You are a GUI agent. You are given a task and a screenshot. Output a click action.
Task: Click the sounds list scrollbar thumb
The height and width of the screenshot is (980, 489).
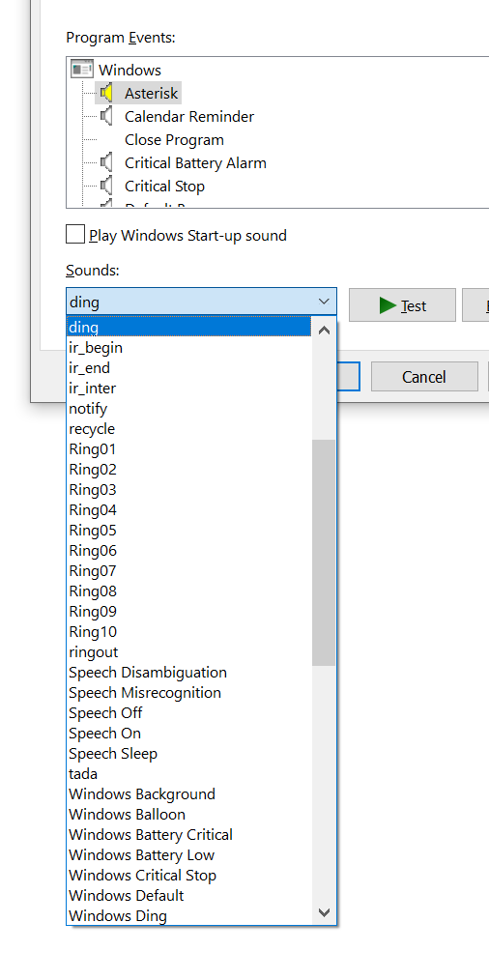point(324,553)
